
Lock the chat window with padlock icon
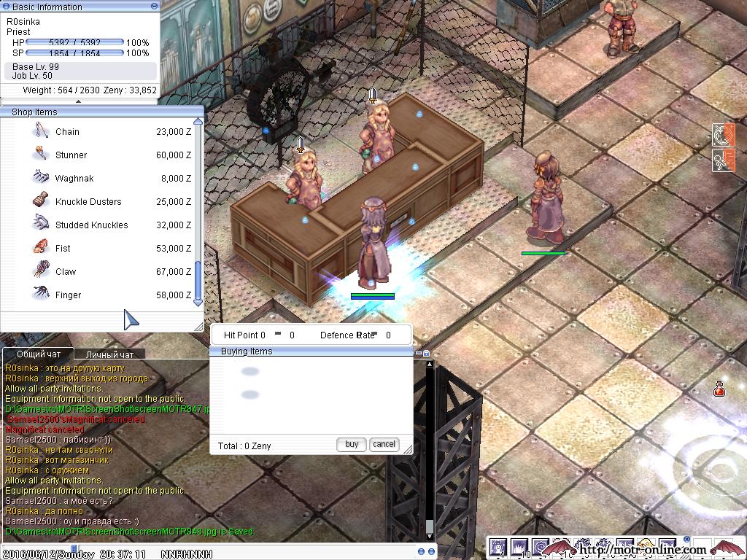[426, 354]
